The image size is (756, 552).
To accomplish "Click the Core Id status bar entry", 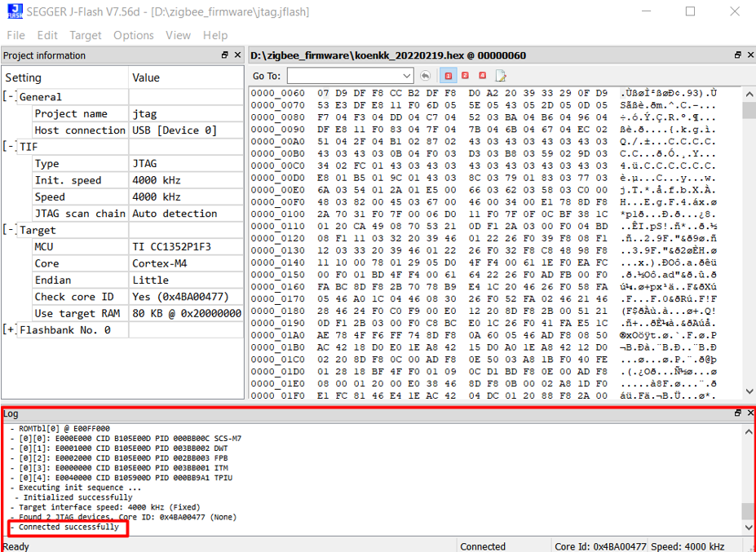I will (x=600, y=546).
